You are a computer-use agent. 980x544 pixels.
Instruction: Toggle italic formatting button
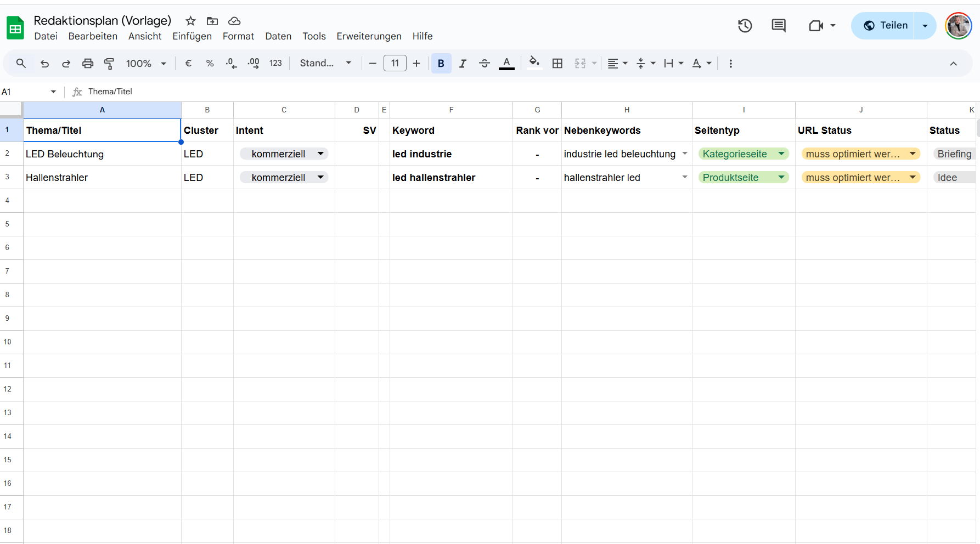coord(463,64)
